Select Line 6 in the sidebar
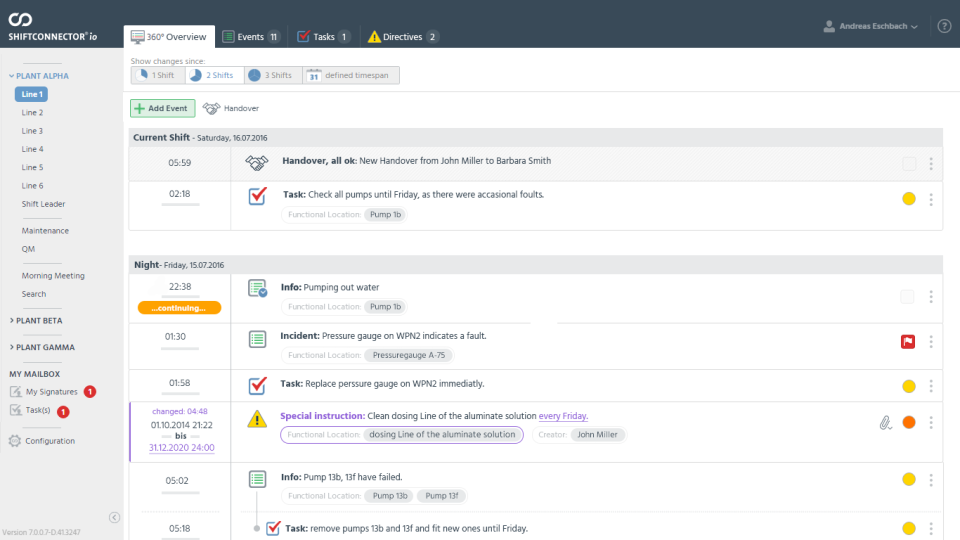960x540 pixels. [32, 186]
